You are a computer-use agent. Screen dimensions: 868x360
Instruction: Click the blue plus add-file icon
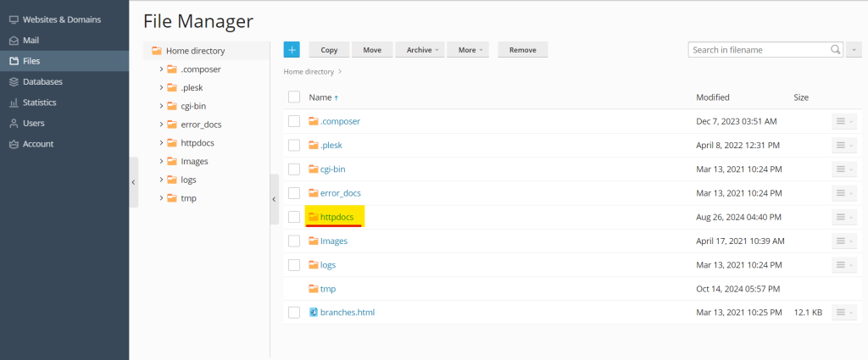tap(292, 50)
